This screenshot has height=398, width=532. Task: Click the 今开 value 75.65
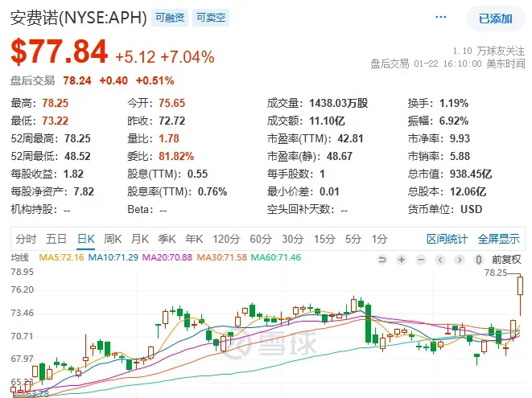[x=172, y=103]
